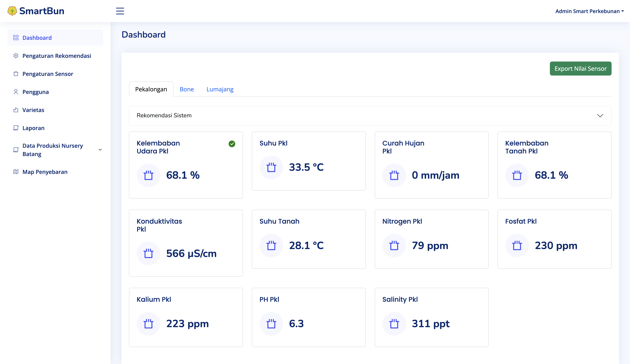Open Laporan menu item

[55, 128]
